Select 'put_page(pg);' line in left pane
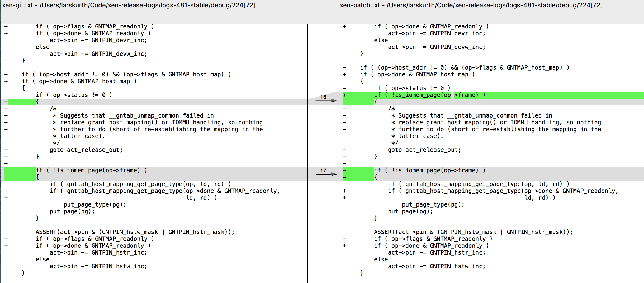The height and width of the screenshot is (283, 644). point(72,212)
